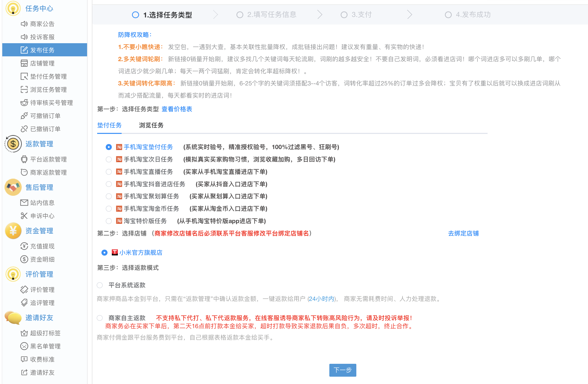The image size is (588, 384).
Task: Click the speaker icon beside 商家公告
Action: tap(24, 24)
